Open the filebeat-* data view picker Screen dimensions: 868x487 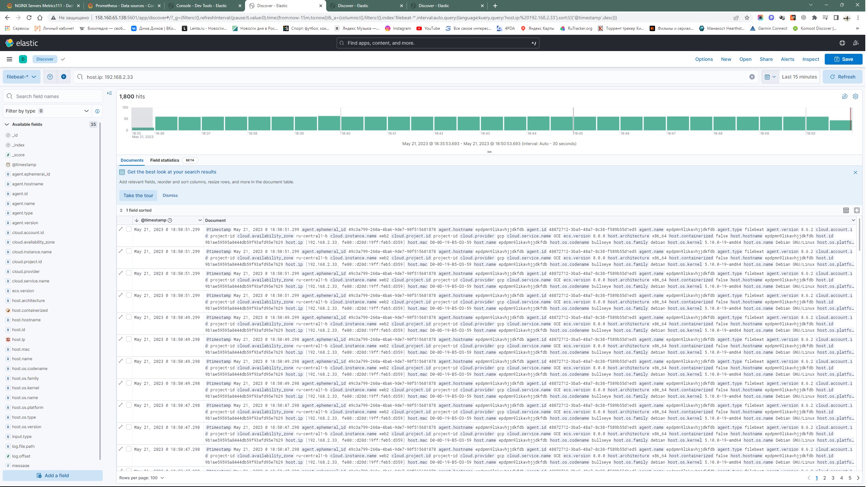click(x=21, y=76)
